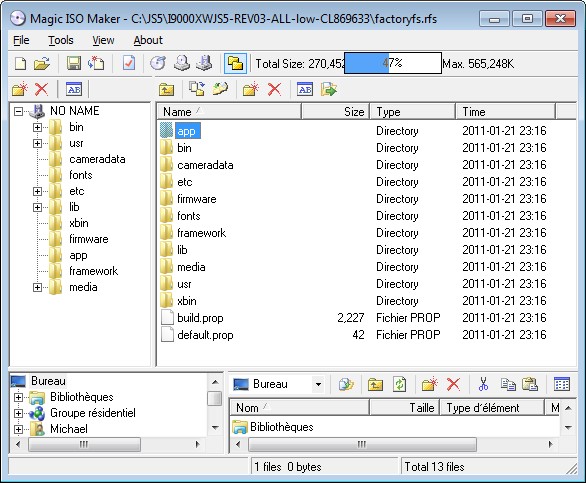Screen dimensions: 586x483
Task: Select the Michael user node in the tree
Action: tap(69, 429)
